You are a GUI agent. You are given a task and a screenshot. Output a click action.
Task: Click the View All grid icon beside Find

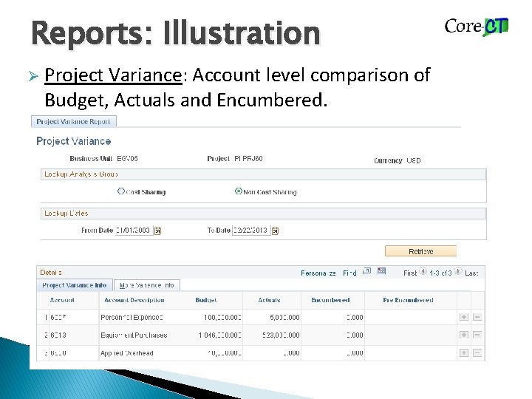366,271
